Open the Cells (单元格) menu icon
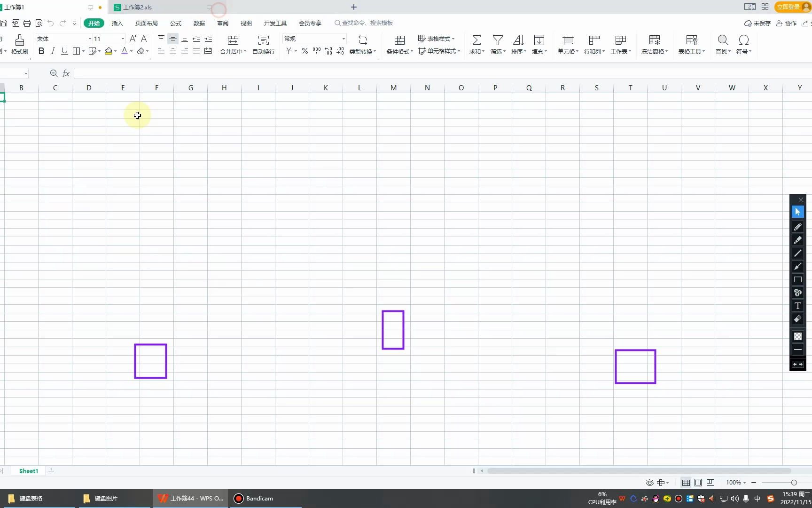 [x=568, y=40]
